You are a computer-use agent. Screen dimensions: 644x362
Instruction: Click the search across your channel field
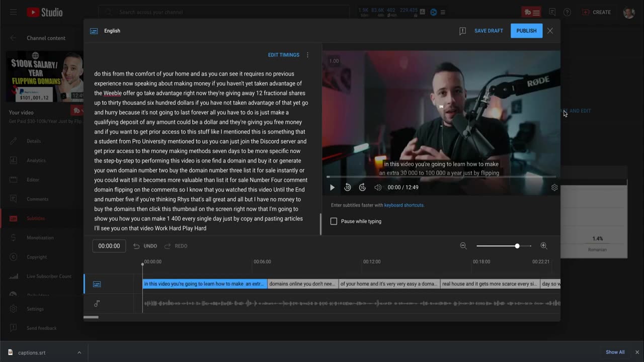coord(224,12)
